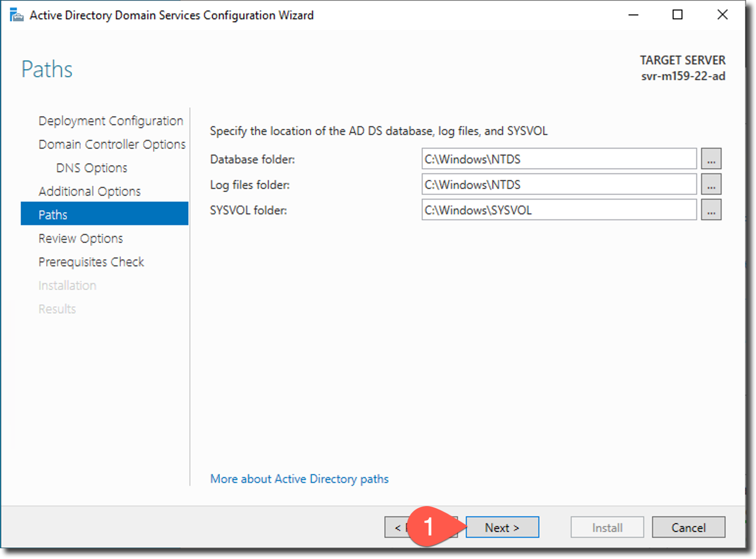Select the Paths step in the sidebar
The width and height of the screenshot is (756, 559).
coord(104,214)
